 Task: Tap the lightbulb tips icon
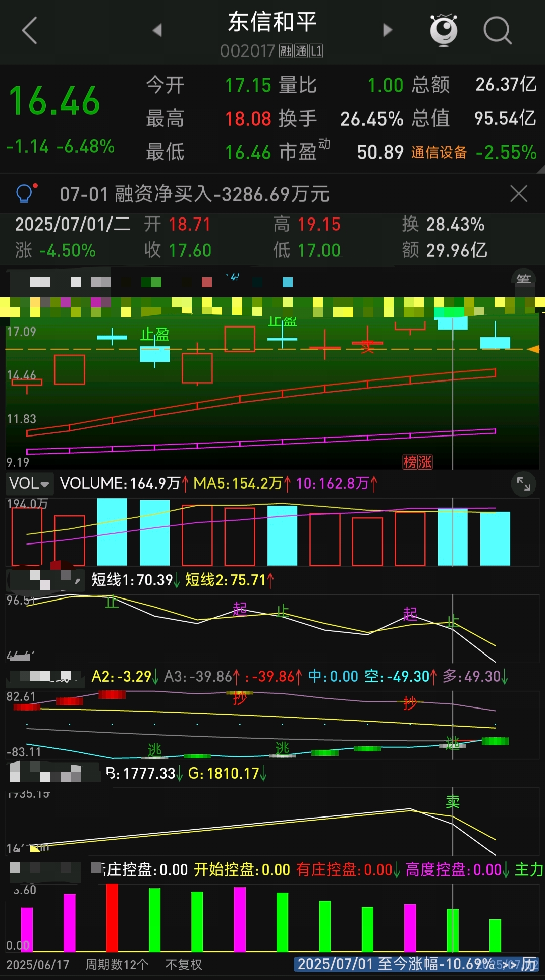(x=25, y=193)
